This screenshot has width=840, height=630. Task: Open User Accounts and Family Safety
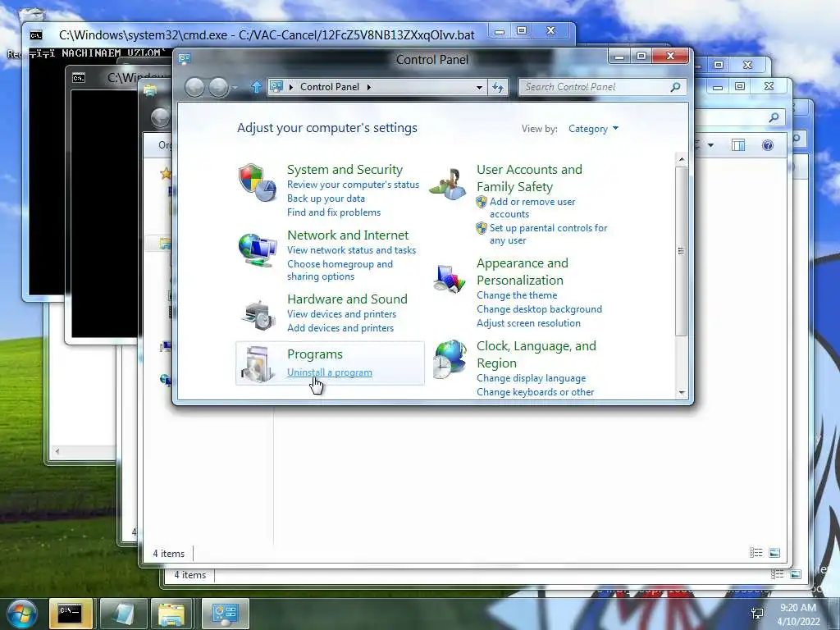(x=529, y=178)
